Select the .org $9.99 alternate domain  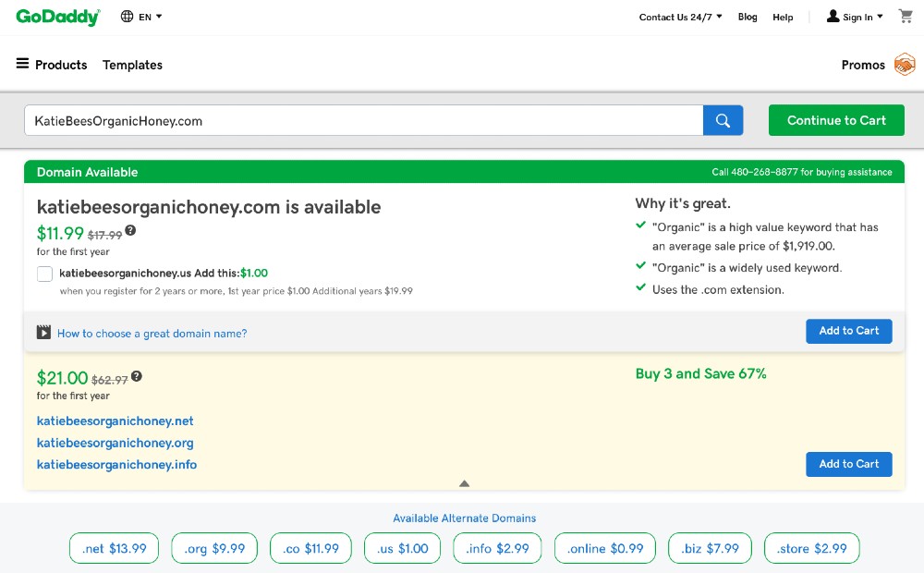click(x=214, y=548)
